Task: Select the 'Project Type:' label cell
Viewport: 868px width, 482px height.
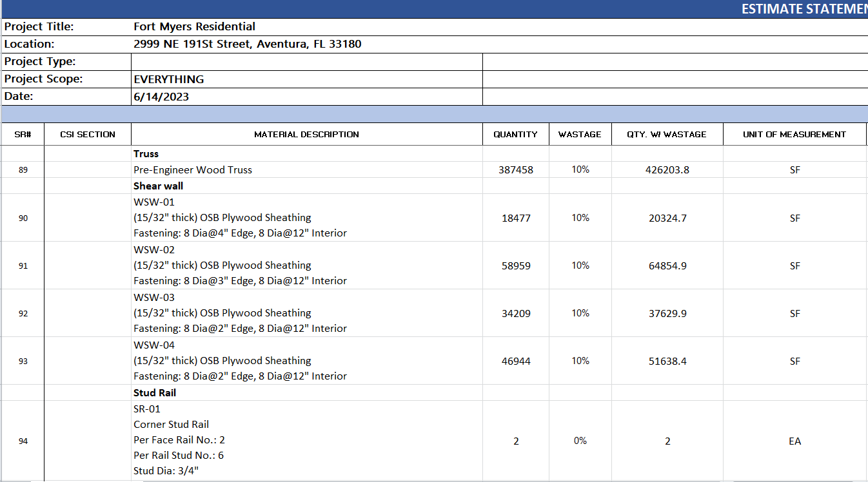Action: pyautogui.click(x=66, y=62)
